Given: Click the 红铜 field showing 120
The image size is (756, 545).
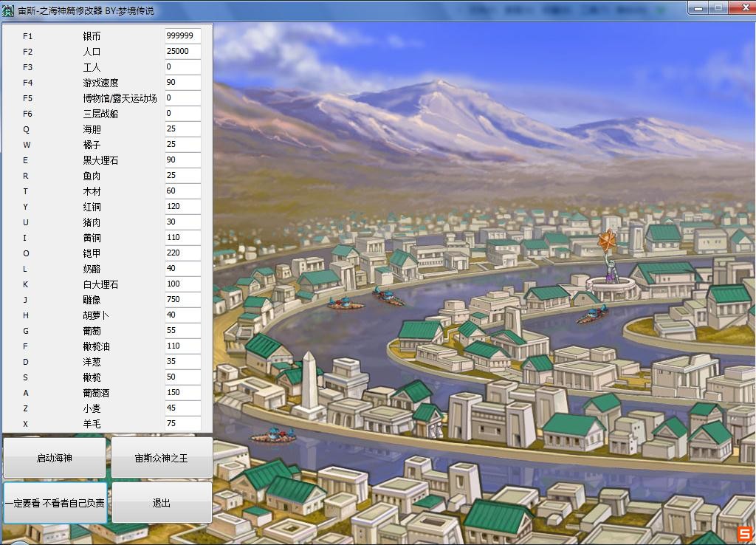Looking at the screenshot, I should click(182, 207).
